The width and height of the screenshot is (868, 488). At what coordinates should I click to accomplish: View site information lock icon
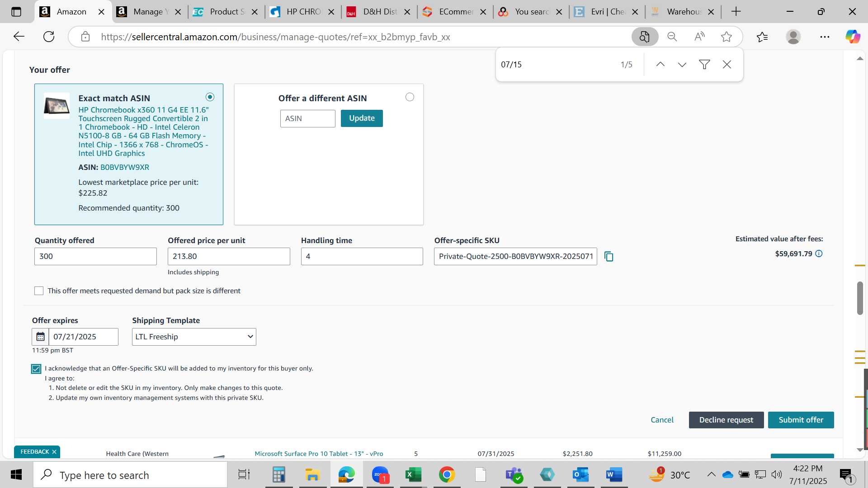(85, 37)
